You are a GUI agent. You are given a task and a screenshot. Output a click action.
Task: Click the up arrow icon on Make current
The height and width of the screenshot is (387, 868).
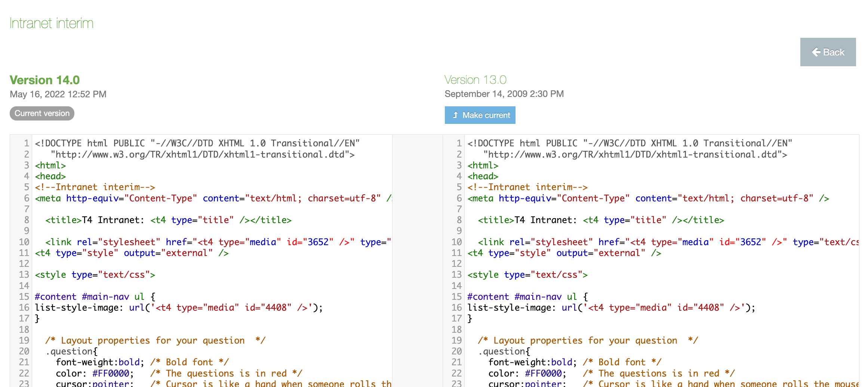click(x=455, y=115)
